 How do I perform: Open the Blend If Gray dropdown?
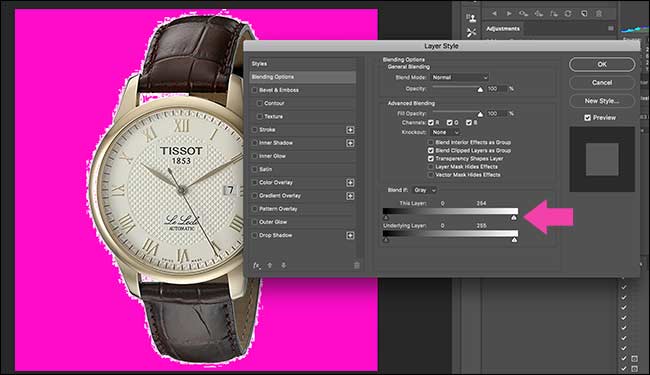tap(424, 190)
